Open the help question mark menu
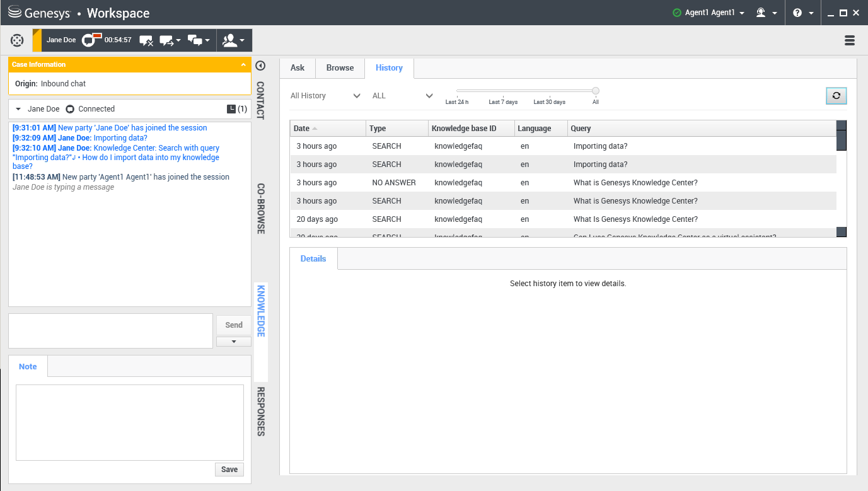868x491 pixels. (797, 13)
